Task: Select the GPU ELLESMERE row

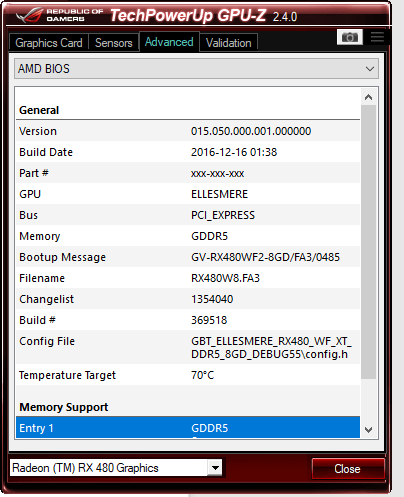Action: coord(188,194)
